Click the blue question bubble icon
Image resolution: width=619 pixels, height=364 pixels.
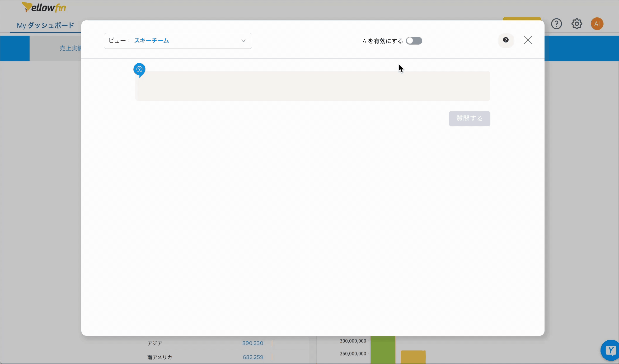[139, 69]
